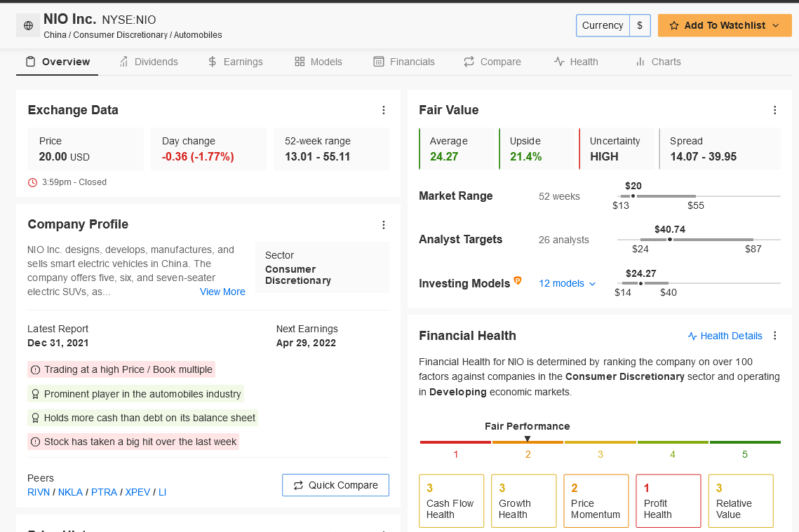
Task: Open the Health tab
Action: (x=576, y=62)
